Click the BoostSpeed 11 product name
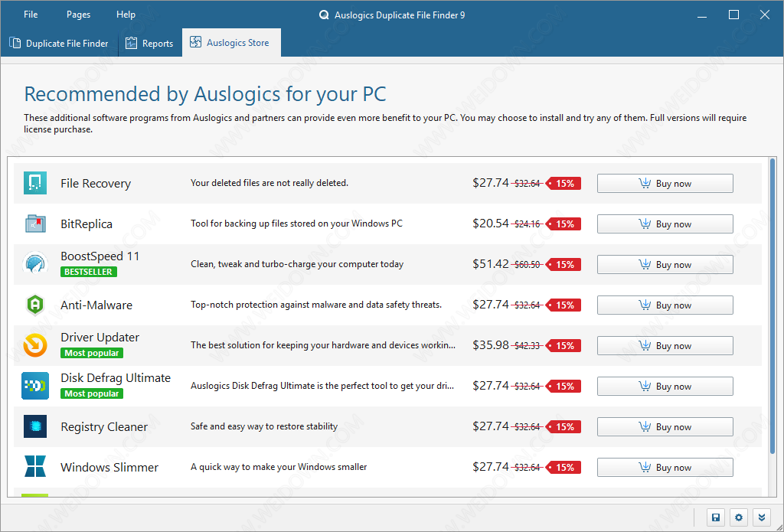The height and width of the screenshot is (532, 784). [100, 256]
